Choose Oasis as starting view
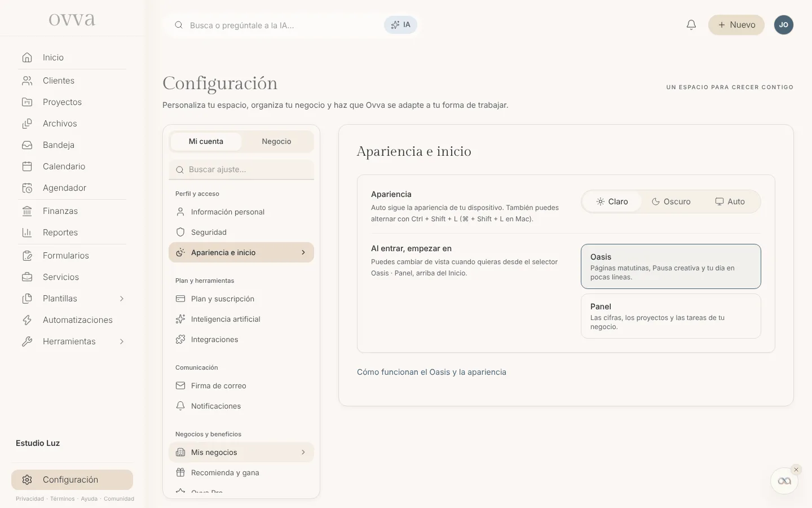The width and height of the screenshot is (812, 508). [x=671, y=266]
